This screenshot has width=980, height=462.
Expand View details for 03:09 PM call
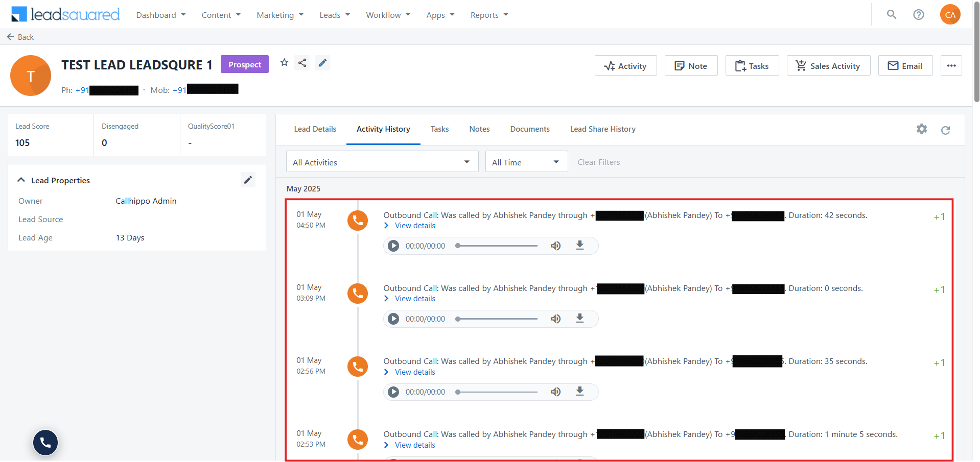(x=410, y=299)
